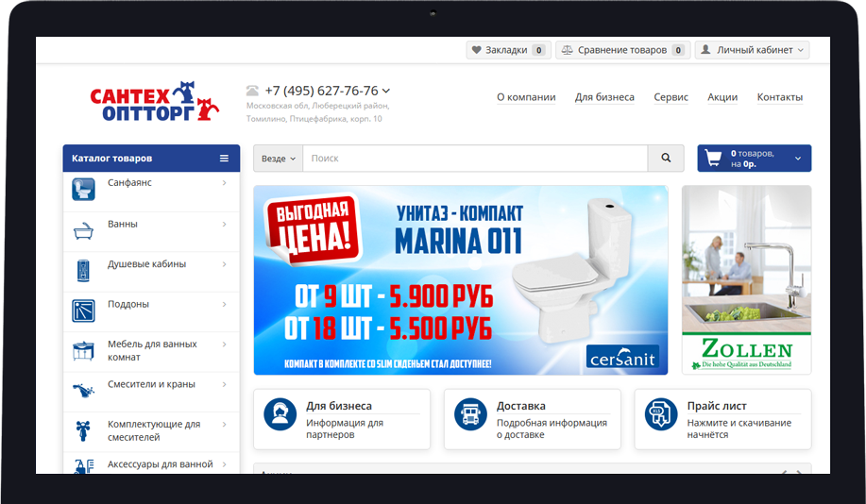Click the Прайс лист download icon
Screen dimensions: 866x504
[x=661, y=414]
